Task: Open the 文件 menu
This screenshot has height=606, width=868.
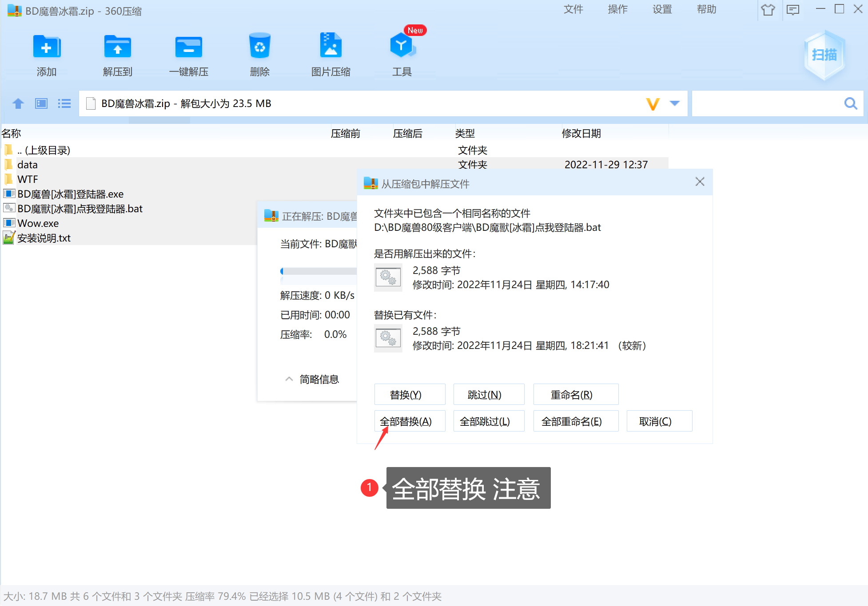Action: [x=573, y=9]
